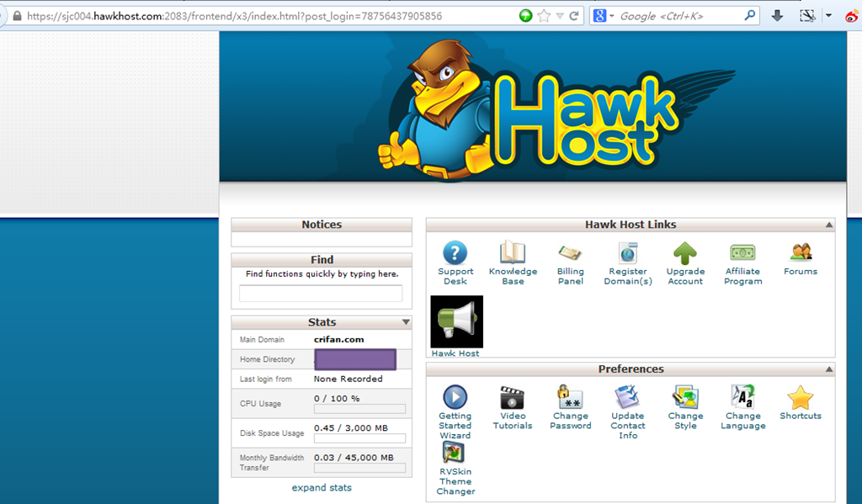This screenshot has width=862, height=504.
Task: Click the green arrow icon in address bar
Action: coord(526,16)
